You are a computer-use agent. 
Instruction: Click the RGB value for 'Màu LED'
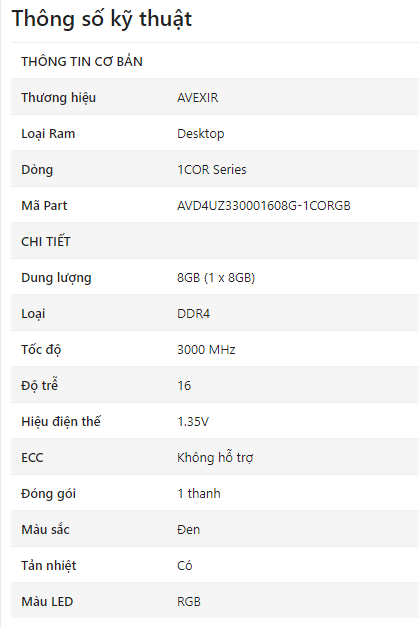(x=189, y=601)
